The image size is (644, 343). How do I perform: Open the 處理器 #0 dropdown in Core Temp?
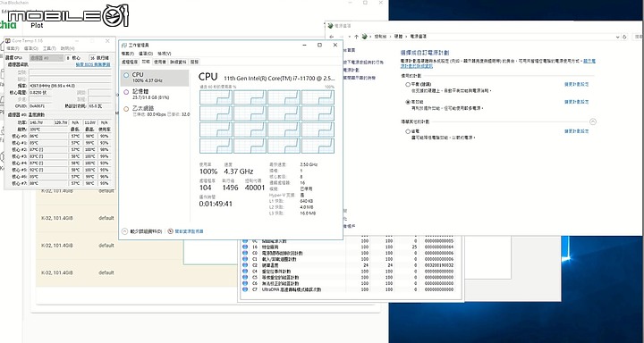click(x=46, y=58)
